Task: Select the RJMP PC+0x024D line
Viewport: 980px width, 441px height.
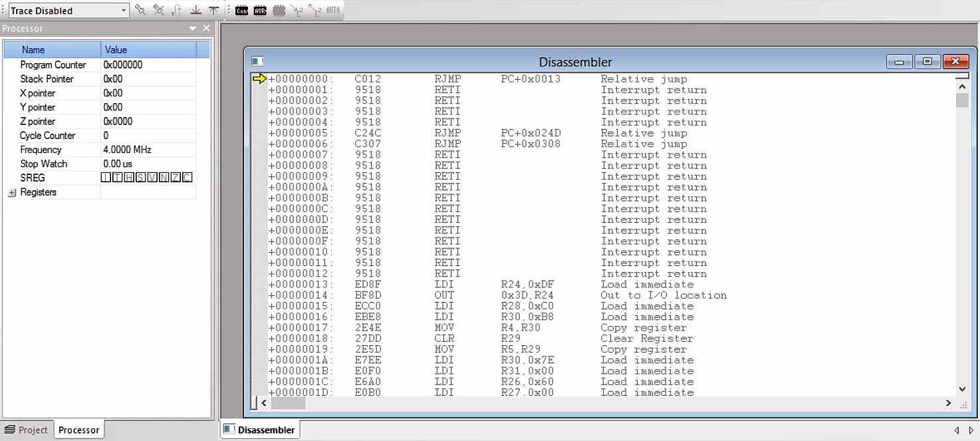Action: tap(477, 133)
